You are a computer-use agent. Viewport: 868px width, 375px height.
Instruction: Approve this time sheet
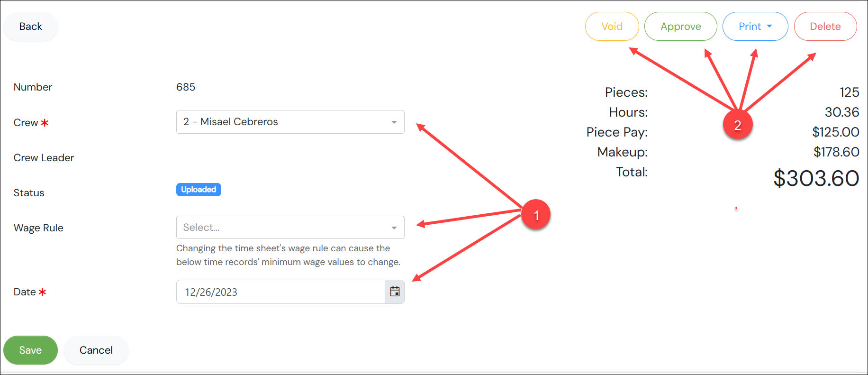pyautogui.click(x=680, y=27)
